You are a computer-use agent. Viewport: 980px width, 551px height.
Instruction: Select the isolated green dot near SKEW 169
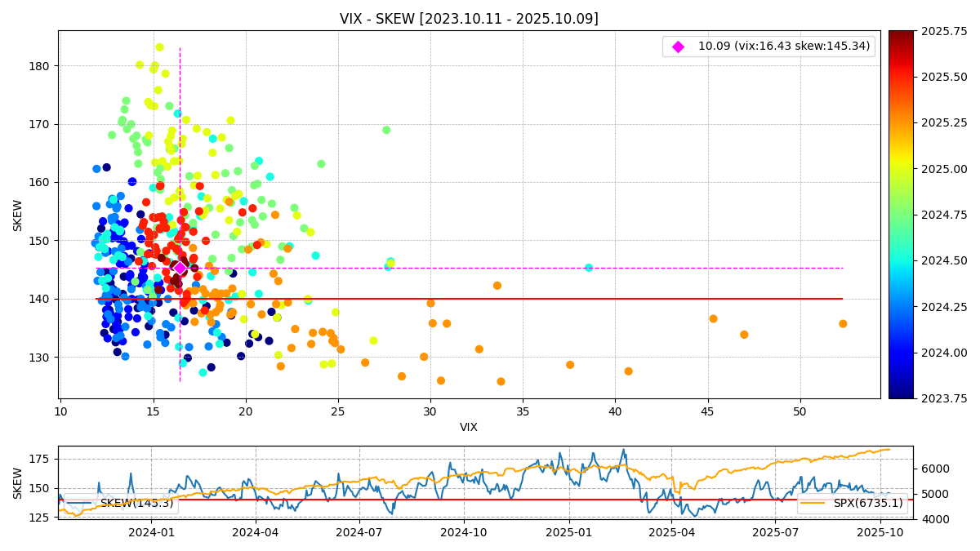[386, 130]
